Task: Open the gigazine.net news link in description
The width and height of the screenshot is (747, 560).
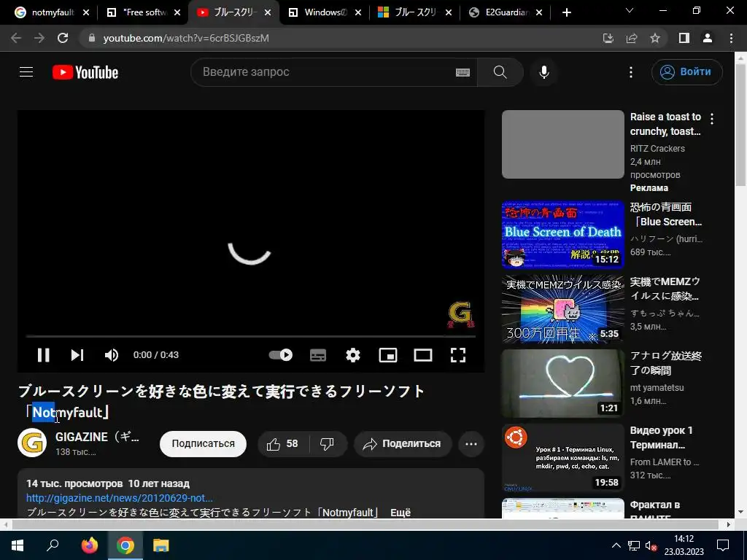Action: (x=119, y=498)
